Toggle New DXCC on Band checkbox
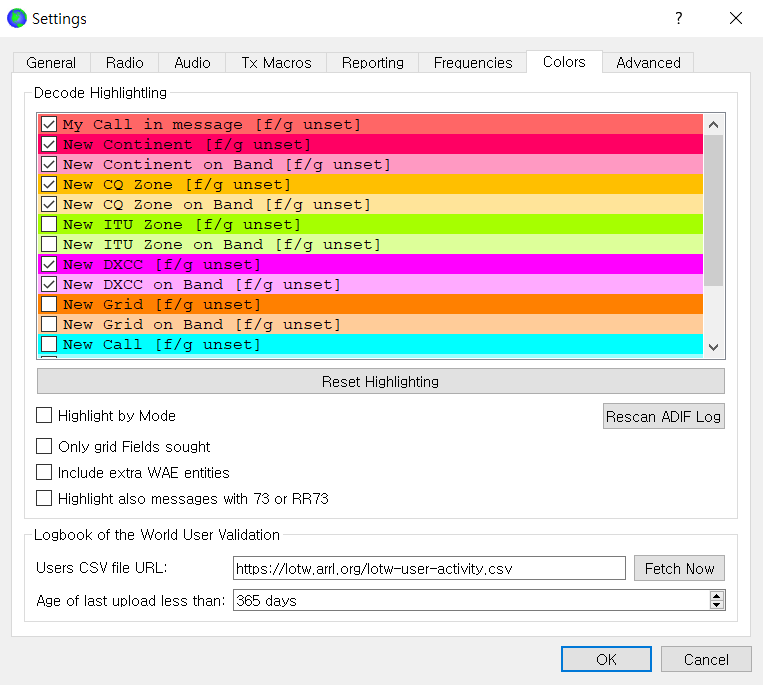The width and height of the screenshot is (763, 685). (x=49, y=284)
